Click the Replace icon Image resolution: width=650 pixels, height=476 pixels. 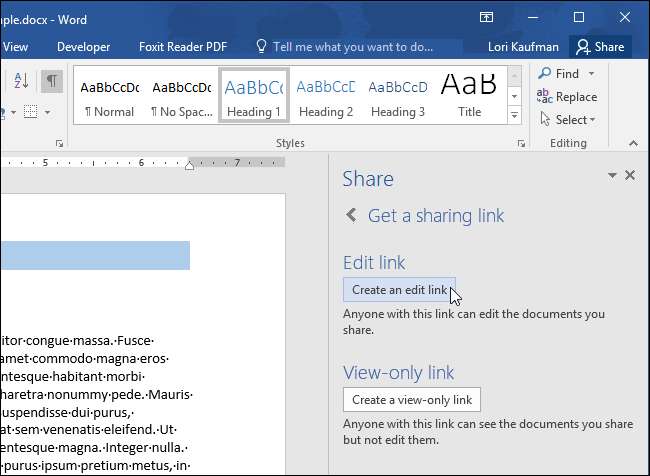(x=544, y=97)
